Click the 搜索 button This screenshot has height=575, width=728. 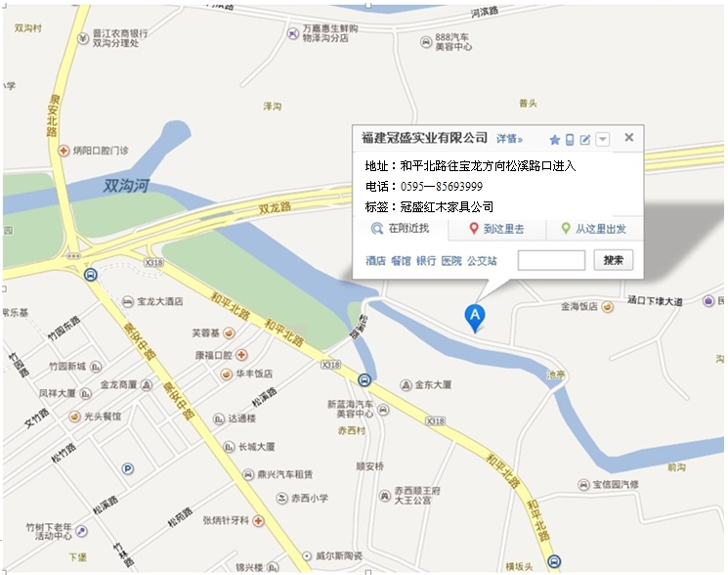(x=614, y=260)
